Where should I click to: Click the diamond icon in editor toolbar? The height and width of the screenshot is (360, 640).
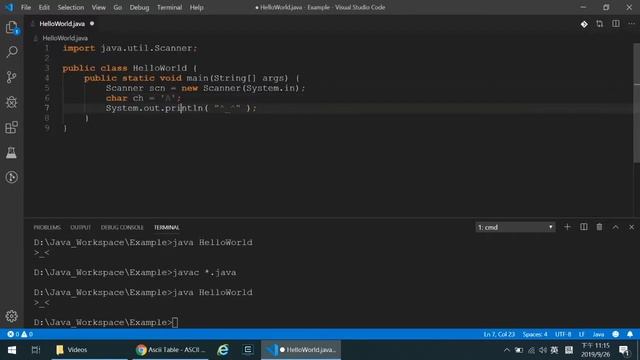584,24
